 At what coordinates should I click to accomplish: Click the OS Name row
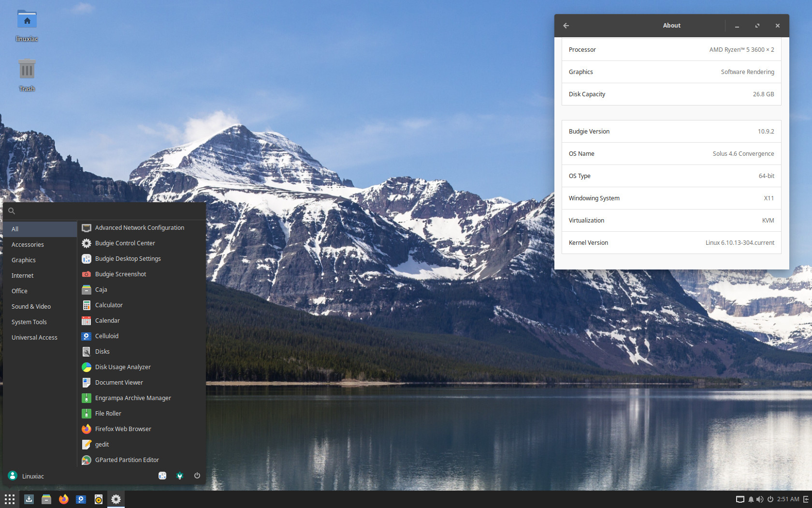671,154
